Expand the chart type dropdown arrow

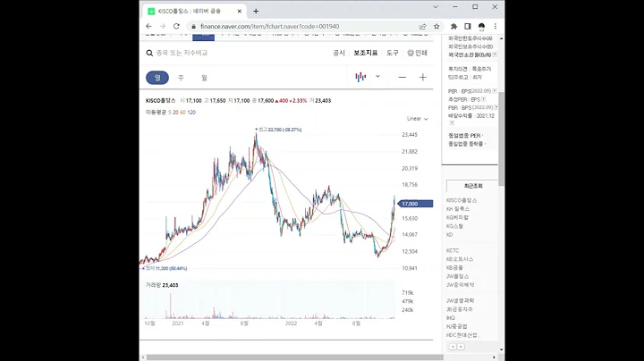click(377, 76)
